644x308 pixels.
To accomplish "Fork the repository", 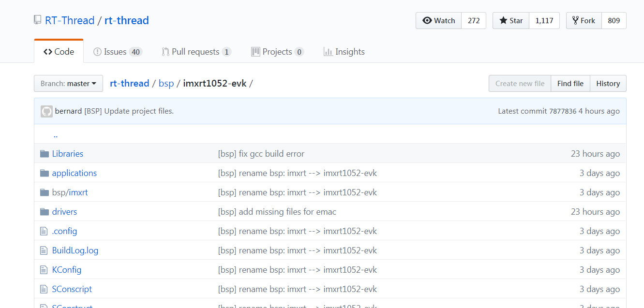I will [584, 20].
